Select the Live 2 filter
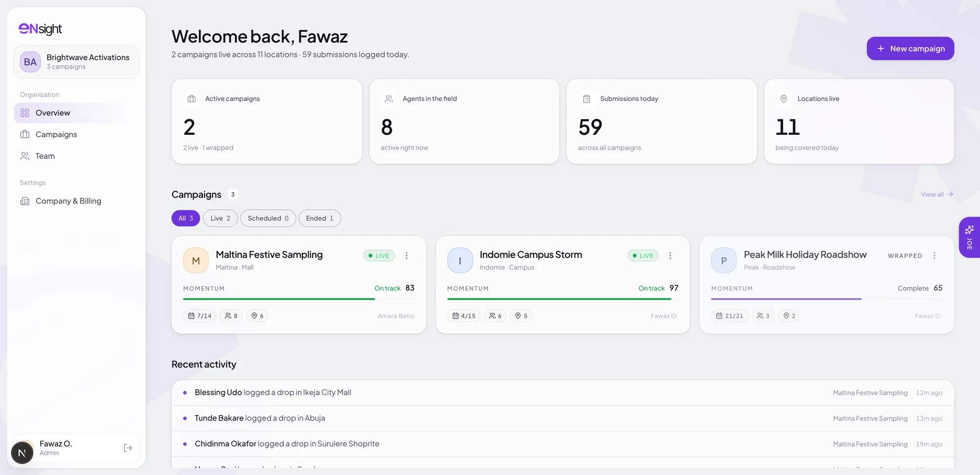The image size is (980, 475). click(x=220, y=218)
